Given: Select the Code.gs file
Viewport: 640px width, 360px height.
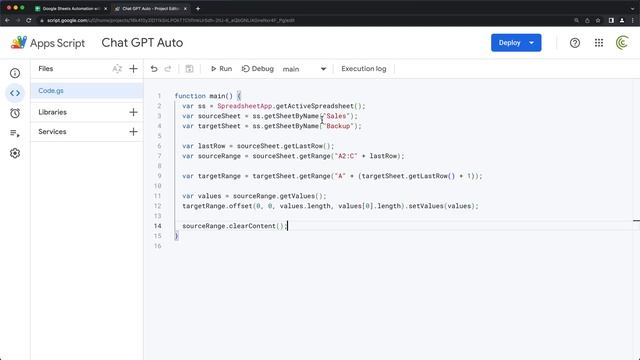Looking at the screenshot, I should [x=87, y=91].
